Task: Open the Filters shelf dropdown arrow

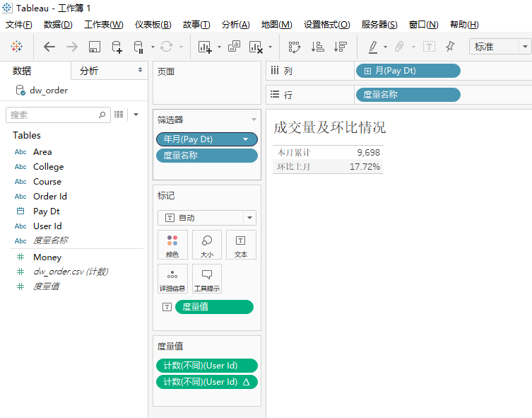Action: click(254, 120)
